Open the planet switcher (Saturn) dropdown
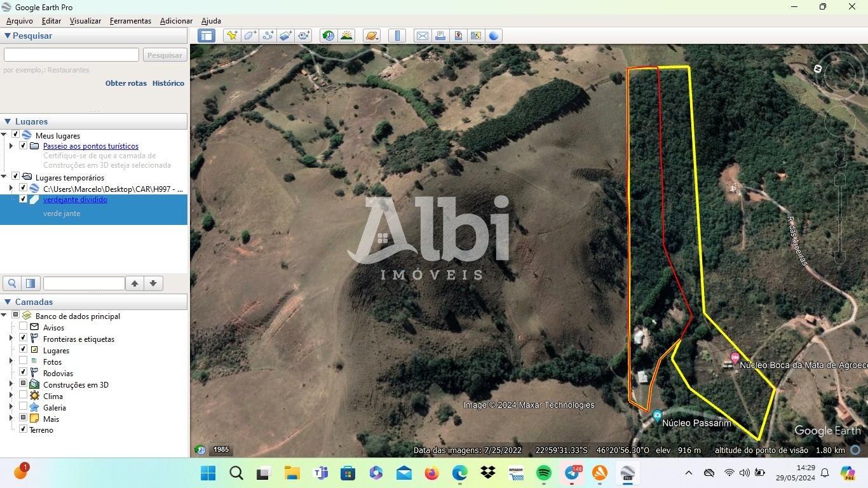The width and height of the screenshot is (868, 488). click(372, 36)
